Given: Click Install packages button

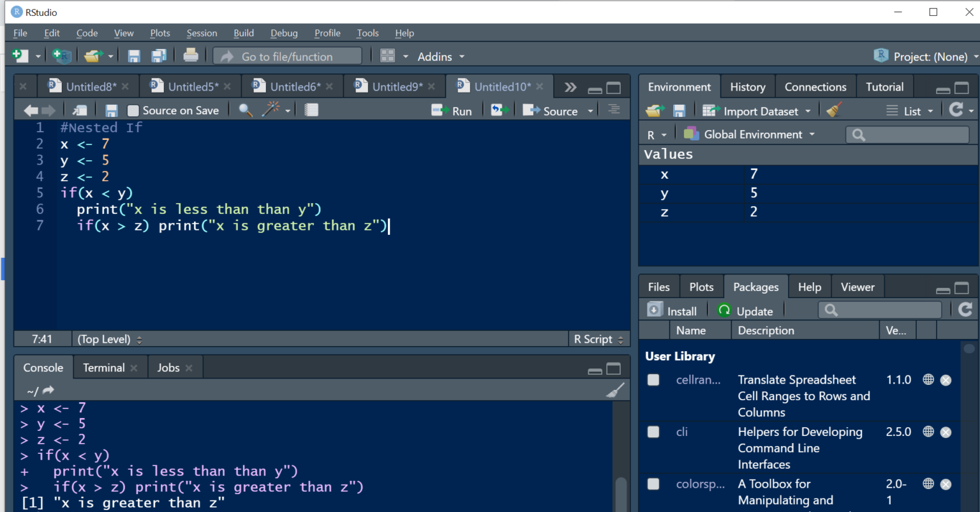Looking at the screenshot, I should tap(672, 311).
